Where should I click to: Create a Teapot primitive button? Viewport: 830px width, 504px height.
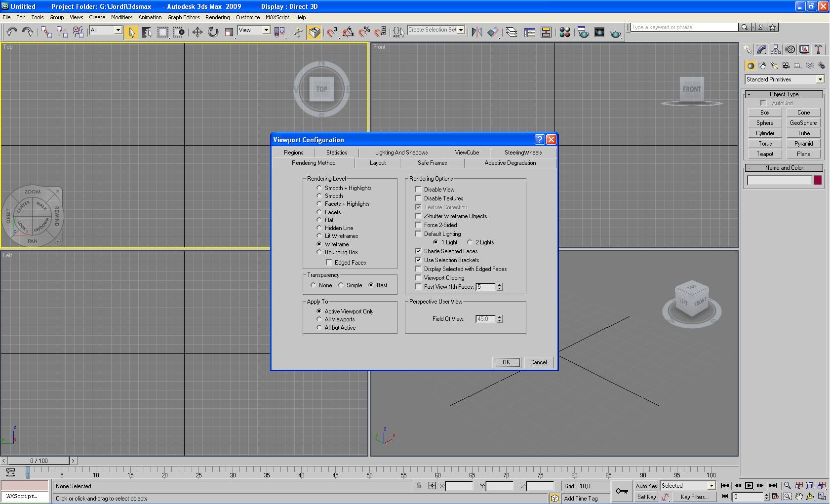point(765,154)
